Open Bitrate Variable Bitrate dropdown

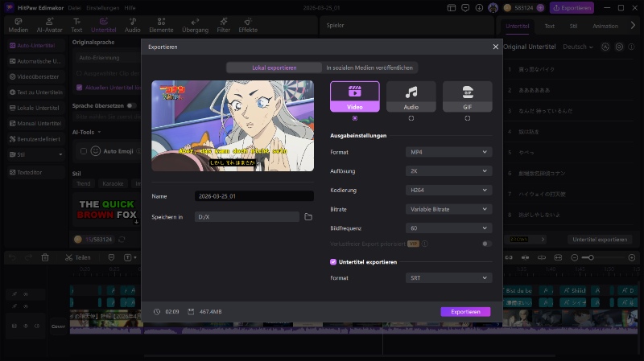(x=448, y=209)
